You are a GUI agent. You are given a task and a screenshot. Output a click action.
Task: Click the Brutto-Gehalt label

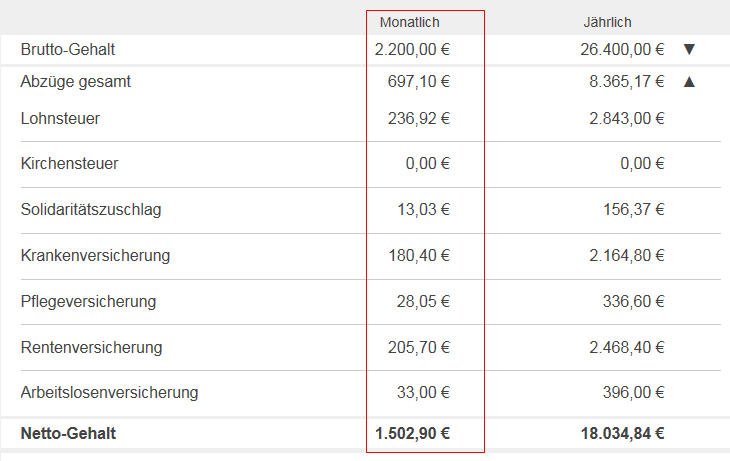click(x=68, y=49)
